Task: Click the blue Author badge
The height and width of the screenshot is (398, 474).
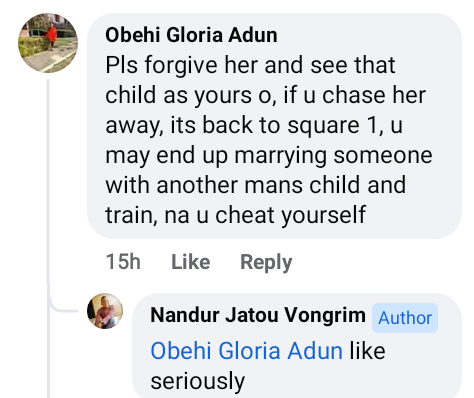Action: point(405,318)
